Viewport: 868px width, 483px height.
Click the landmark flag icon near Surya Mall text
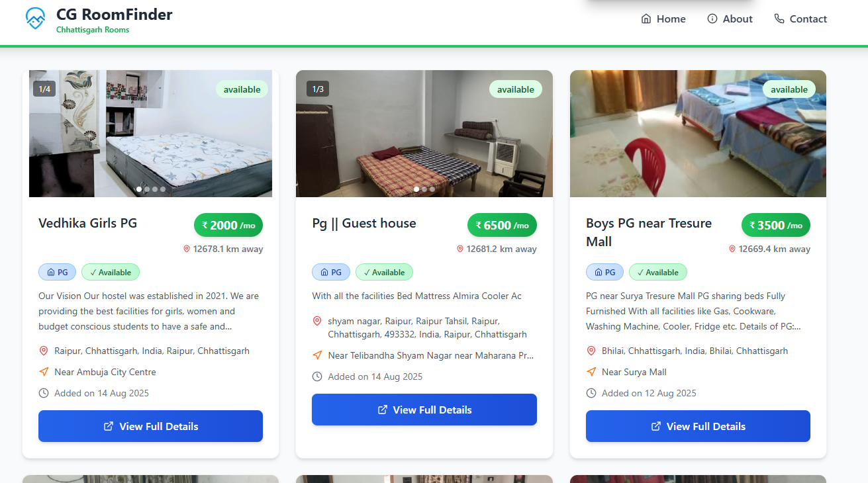[x=591, y=371]
